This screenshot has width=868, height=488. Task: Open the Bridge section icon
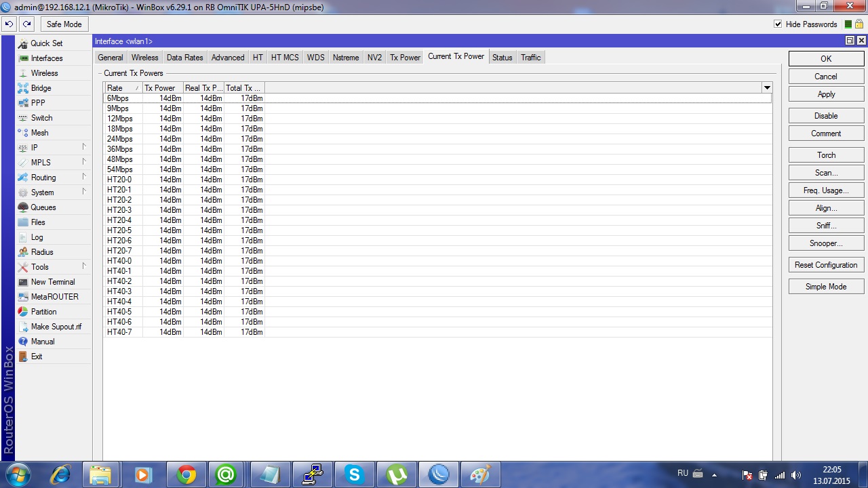(x=23, y=88)
